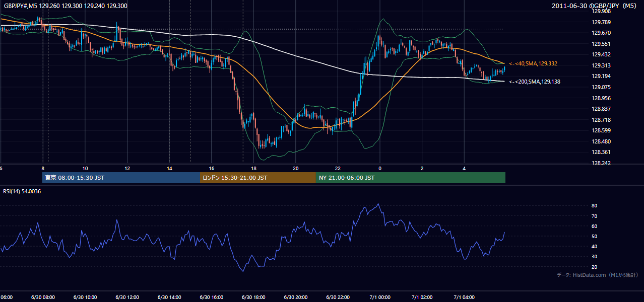Click the 128.718 price axis label

click(x=601, y=120)
